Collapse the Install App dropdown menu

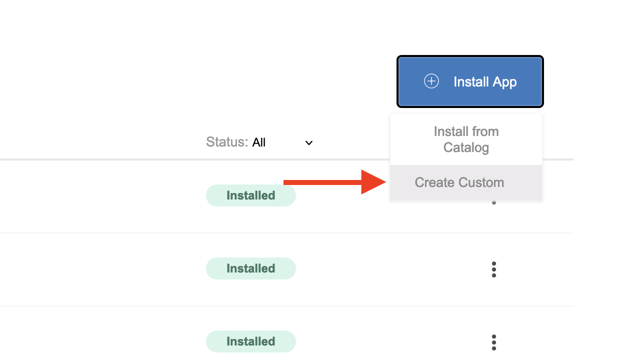(470, 81)
